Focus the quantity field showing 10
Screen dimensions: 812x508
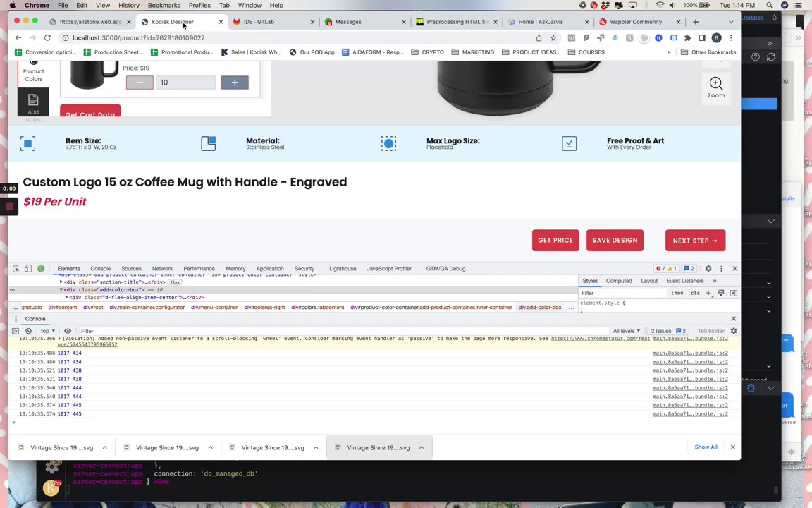point(186,83)
